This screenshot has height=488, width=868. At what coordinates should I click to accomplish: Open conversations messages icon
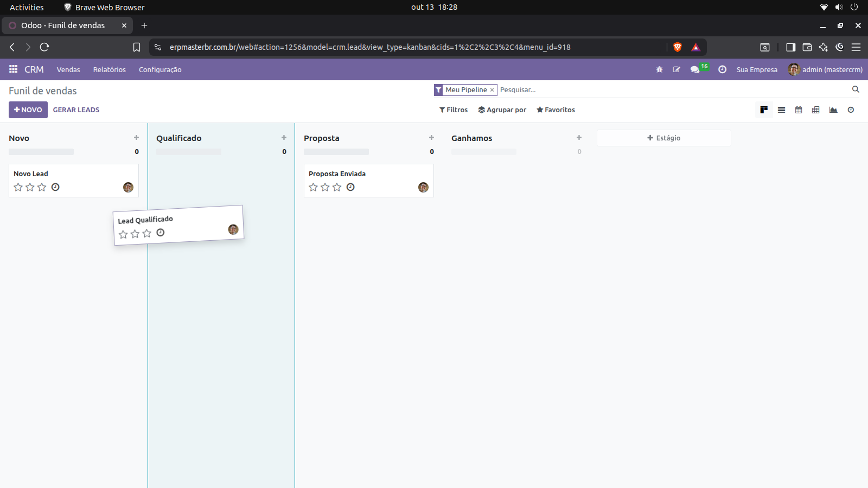click(694, 70)
